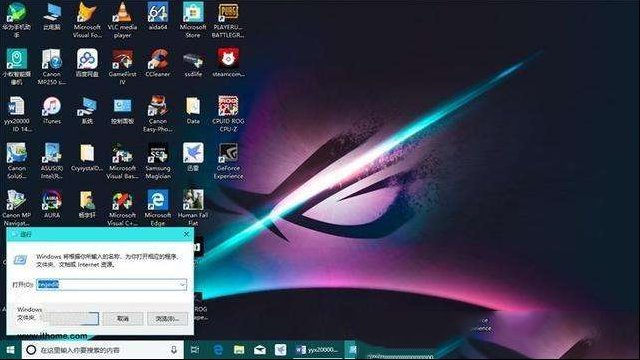640x360 pixels.
Task: Open the Xunlei bird icon on taskbar
Action: pyautogui.click(x=280, y=350)
